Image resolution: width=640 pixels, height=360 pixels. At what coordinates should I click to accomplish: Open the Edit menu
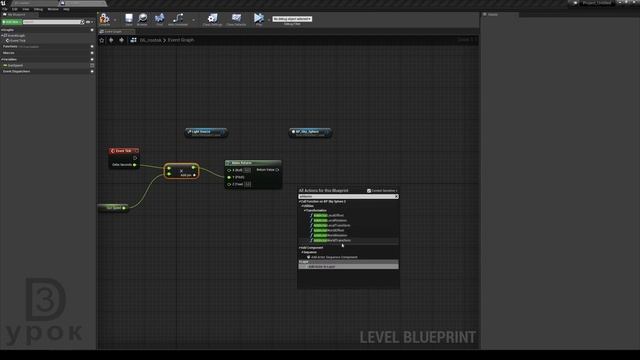click(x=15, y=9)
